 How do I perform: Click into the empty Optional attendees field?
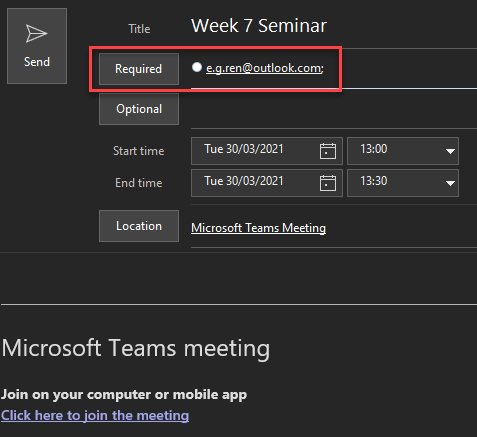click(x=334, y=109)
